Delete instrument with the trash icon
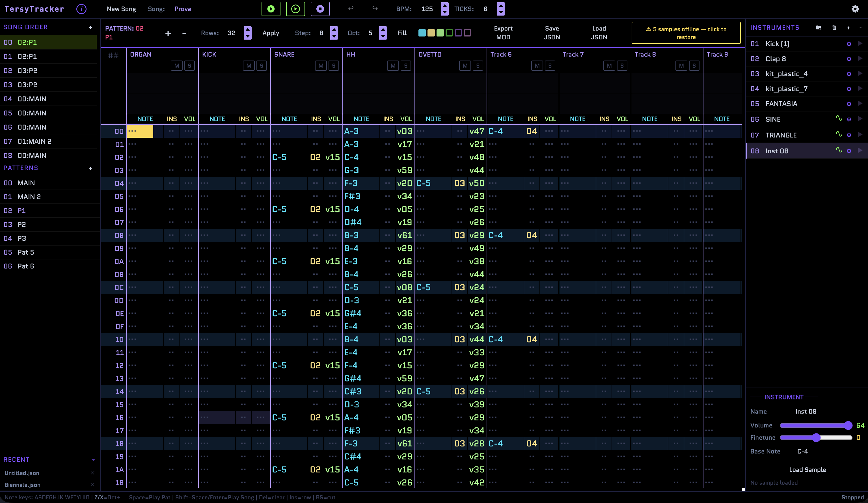Viewport: 868px width, 503px height. pos(834,27)
